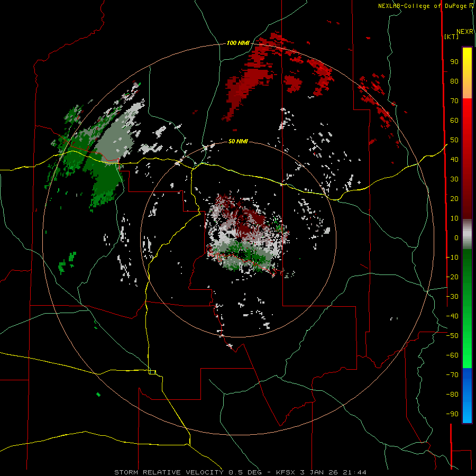Screen dimensions: 476x476
Task: Click the -40 value on velocity scale
Action: (x=452, y=316)
